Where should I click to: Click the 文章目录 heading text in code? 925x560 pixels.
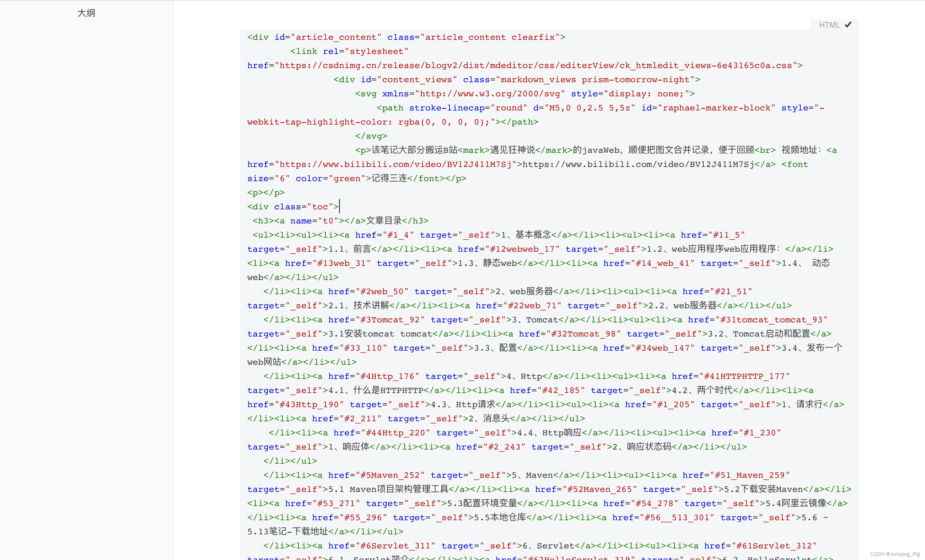[x=384, y=221]
